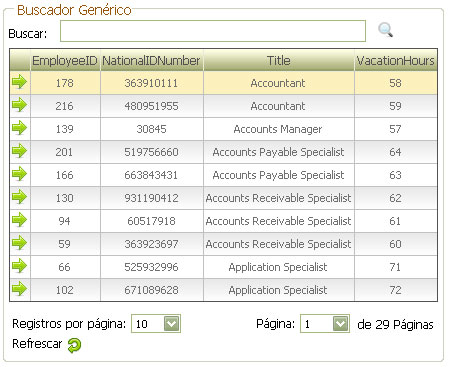This screenshot has width=449, height=367.
Task: Click vacation hours value 57
Action: pos(395,129)
